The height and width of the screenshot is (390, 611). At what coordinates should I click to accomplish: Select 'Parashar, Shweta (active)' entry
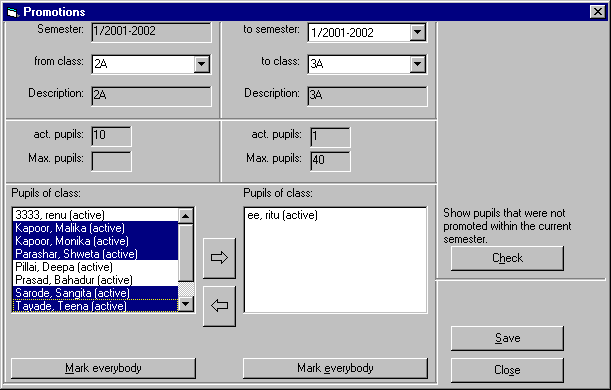click(x=96, y=254)
